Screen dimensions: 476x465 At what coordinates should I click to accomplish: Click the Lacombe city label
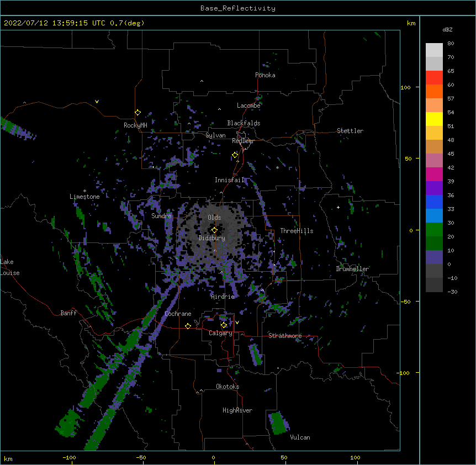pos(248,105)
